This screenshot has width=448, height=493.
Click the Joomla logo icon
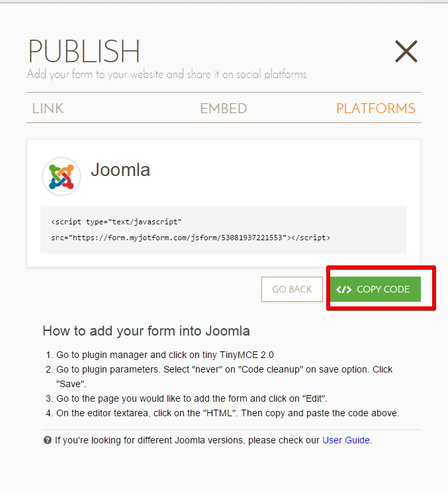click(62, 177)
